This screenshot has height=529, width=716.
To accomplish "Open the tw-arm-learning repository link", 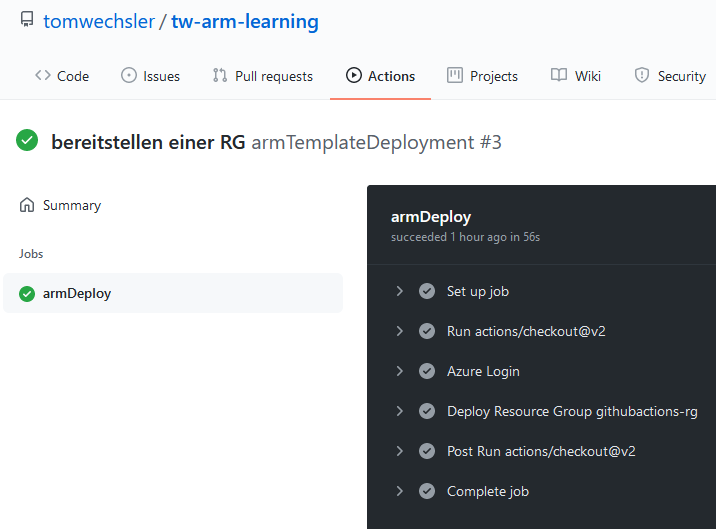I will [x=245, y=21].
